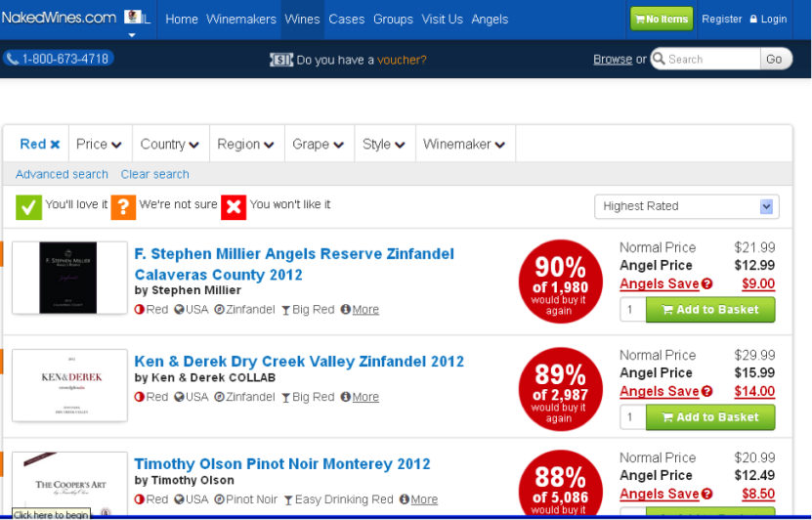Image resolution: width=812 pixels, height=520 pixels.
Task: Select the Wines menu item
Action: [x=303, y=20]
